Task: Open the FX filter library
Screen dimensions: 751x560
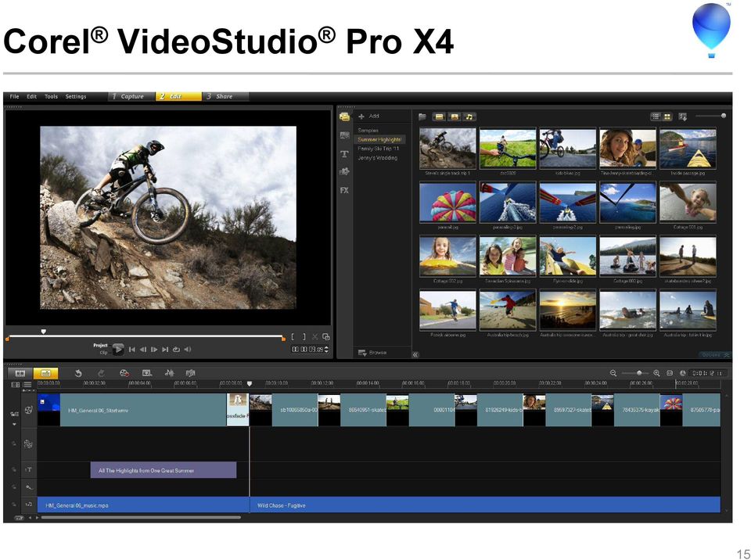Action: click(x=344, y=190)
